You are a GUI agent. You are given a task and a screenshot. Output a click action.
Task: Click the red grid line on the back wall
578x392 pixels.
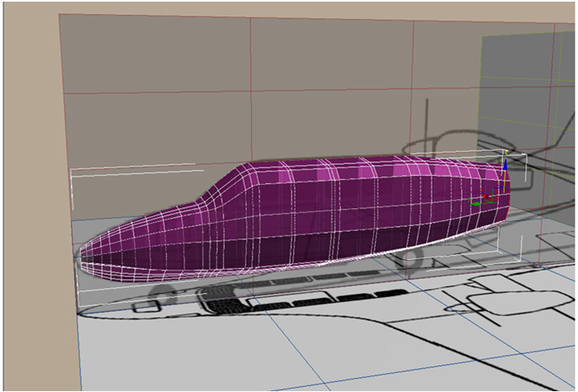(248, 92)
